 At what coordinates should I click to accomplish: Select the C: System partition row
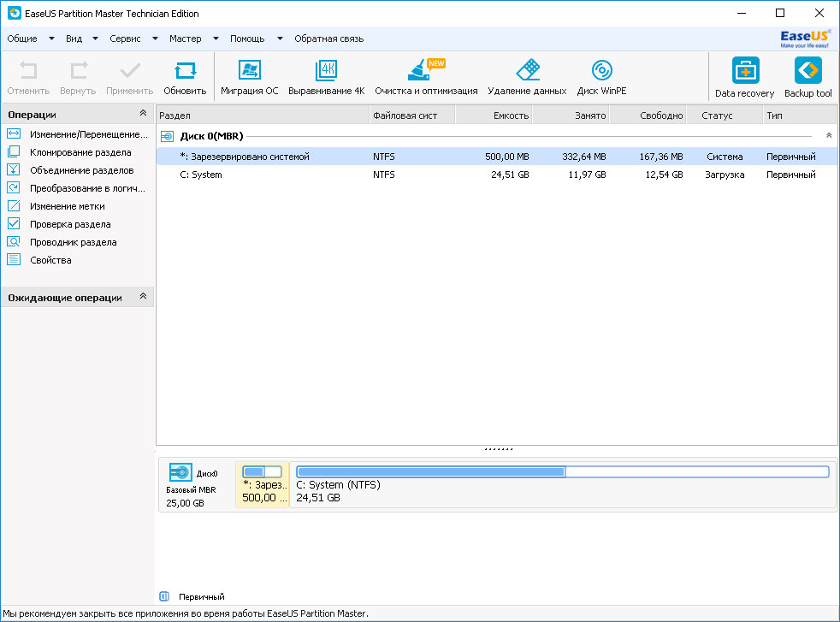click(497, 175)
